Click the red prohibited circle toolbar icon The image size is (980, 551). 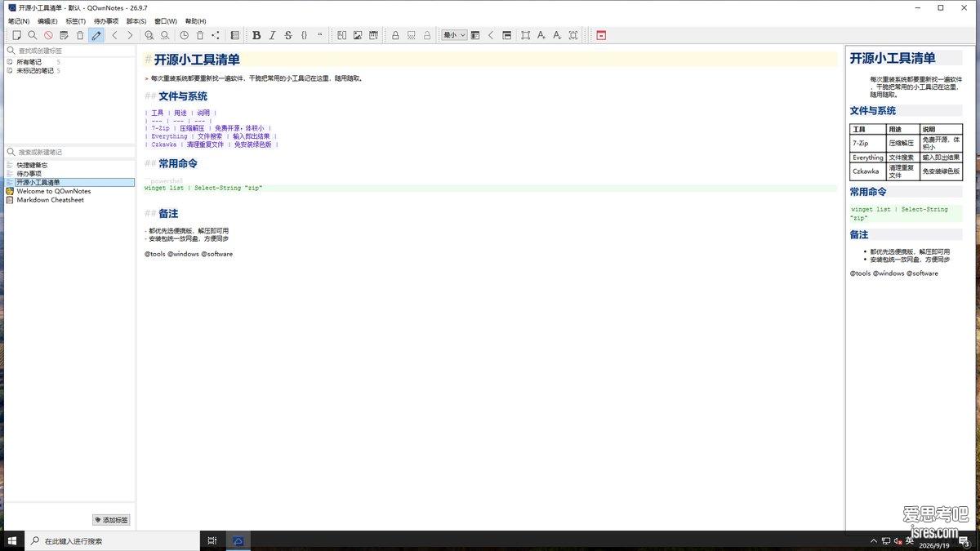pos(48,35)
